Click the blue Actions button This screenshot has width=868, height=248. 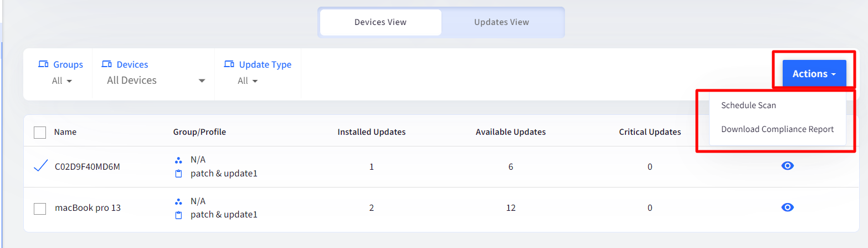click(814, 74)
